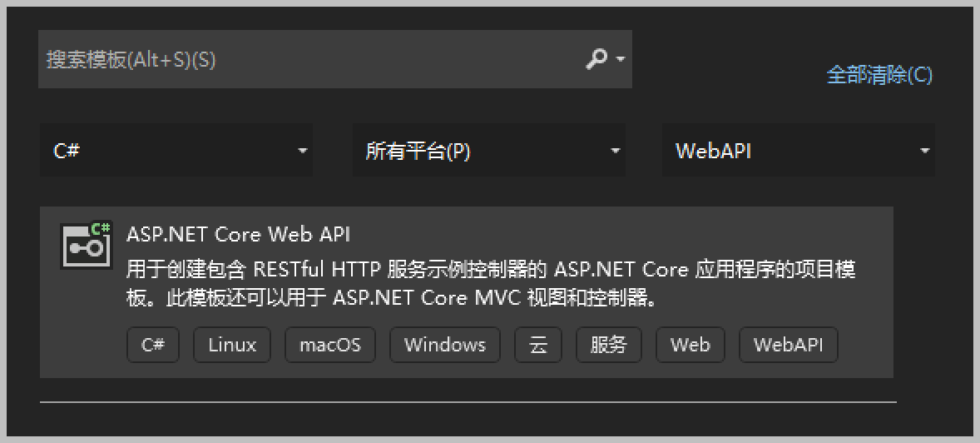This screenshot has height=443, width=980.
Task: Click the ASP.NET Core Web API template icon
Action: click(86, 245)
